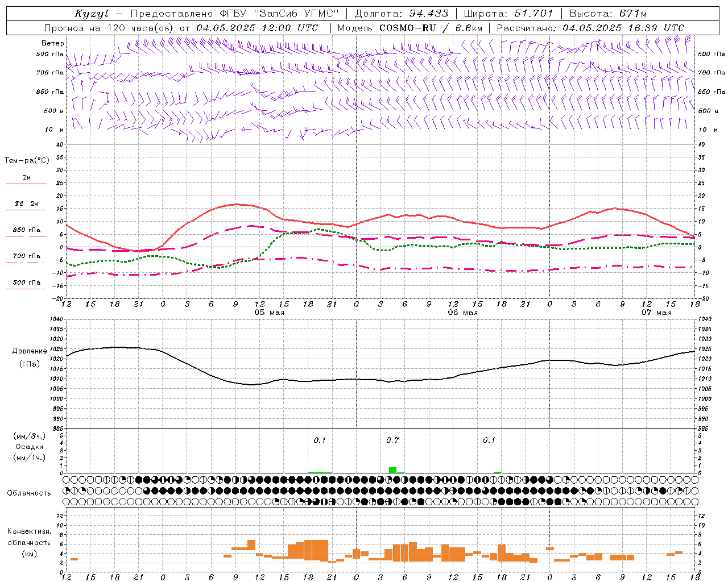Viewport: 728px width, 582px height.
Task: Click the 700 гПа temperature legend label
Action: click(x=27, y=256)
